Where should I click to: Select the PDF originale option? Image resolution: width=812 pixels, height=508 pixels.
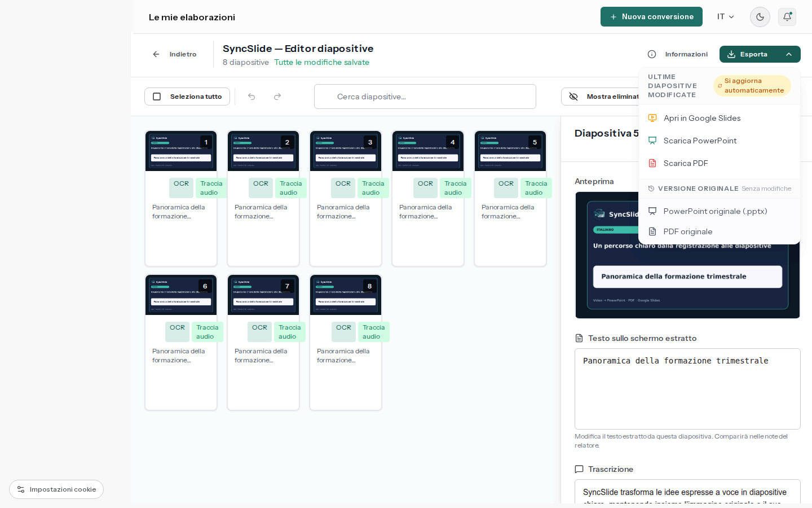pos(720,231)
